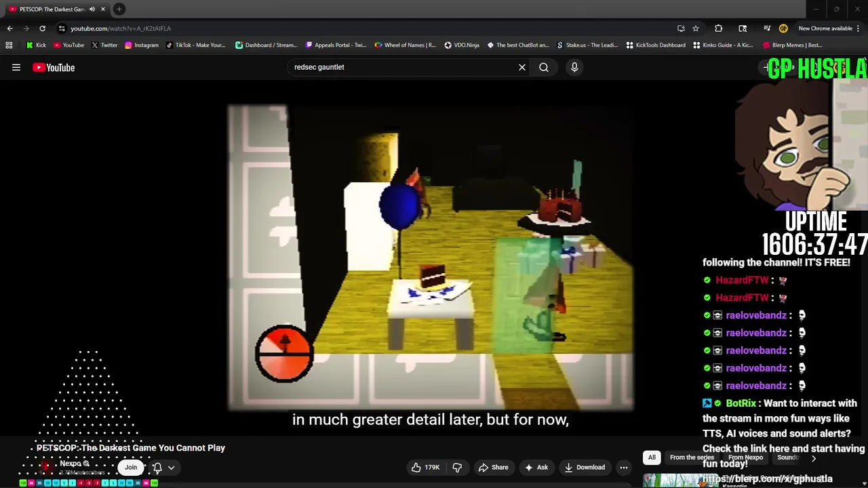The width and height of the screenshot is (868, 488).
Task: Open the Ask AI button
Action: (536, 467)
